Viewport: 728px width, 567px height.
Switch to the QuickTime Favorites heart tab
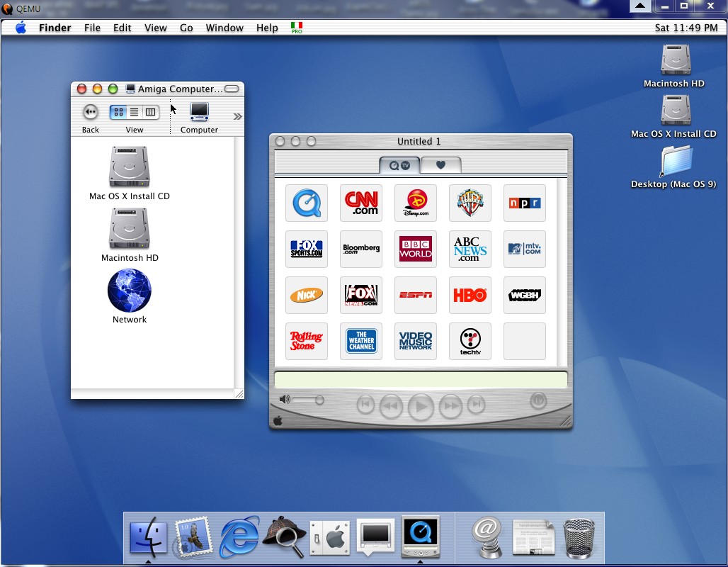[440, 165]
